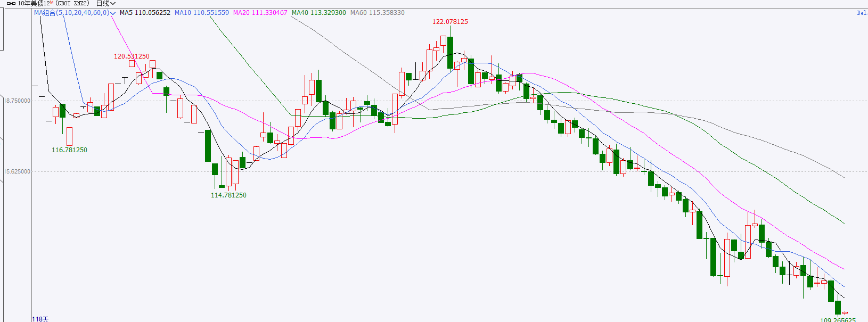
Task: Click the MA20 111.330467 legend value
Action: pyautogui.click(x=260, y=13)
